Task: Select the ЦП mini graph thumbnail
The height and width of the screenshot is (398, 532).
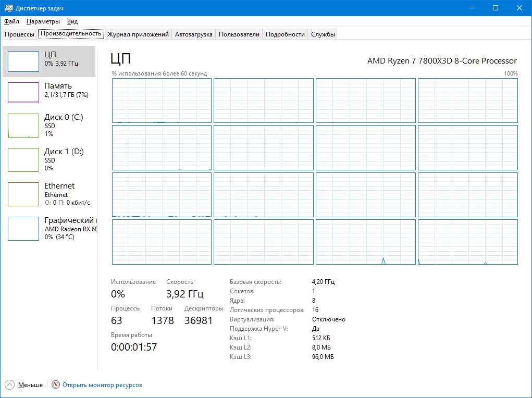Action: [x=23, y=61]
